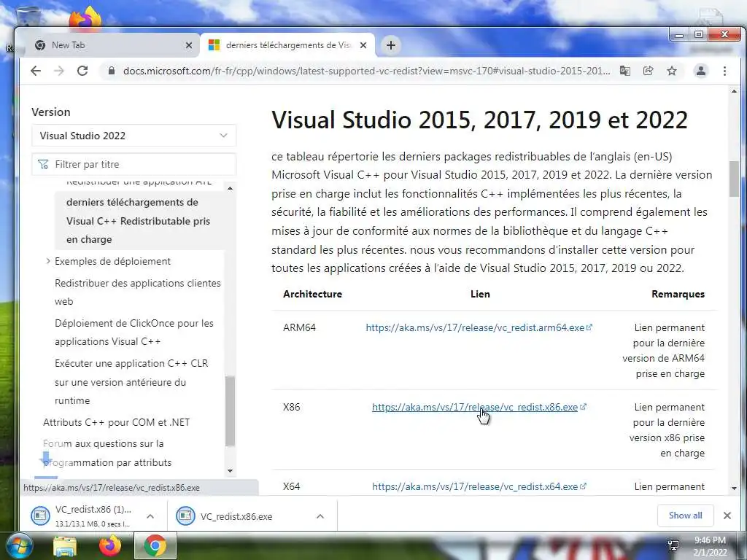
Task: Click the sidebar scrollbar thumb
Action: [230, 411]
